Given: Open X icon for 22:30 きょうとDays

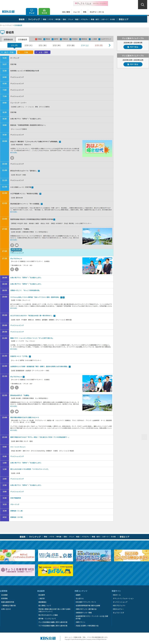Looking at the screenshot, I should click(17, 387).
